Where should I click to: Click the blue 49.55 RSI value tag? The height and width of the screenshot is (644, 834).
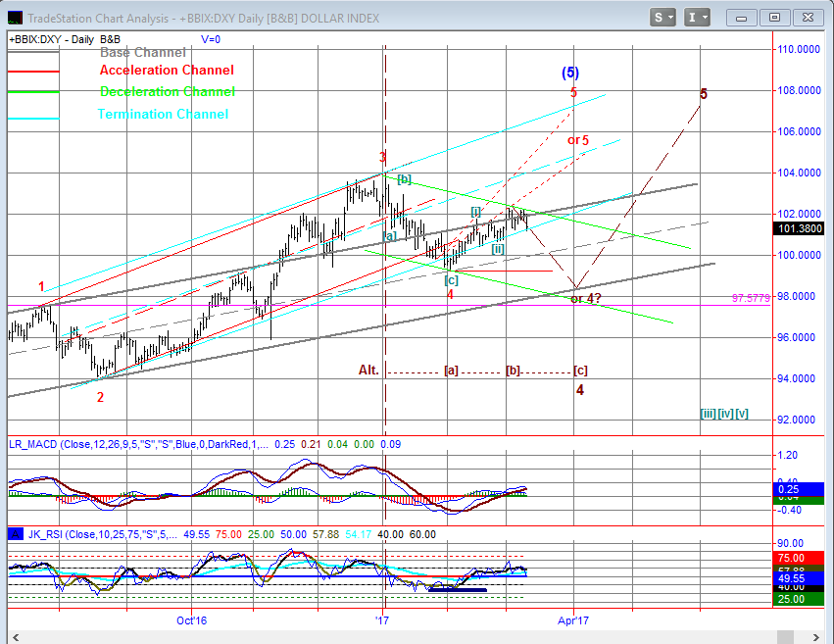coord(799,578)
